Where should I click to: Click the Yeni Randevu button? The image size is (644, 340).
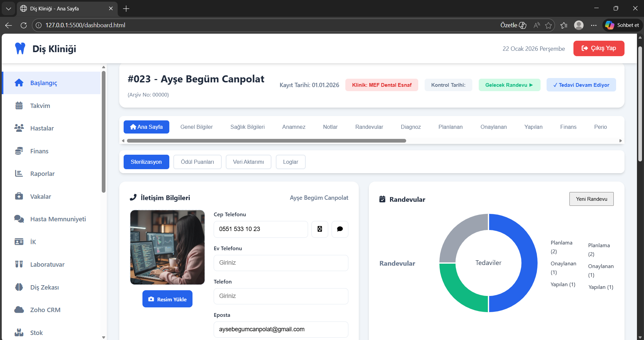[592, 199]
